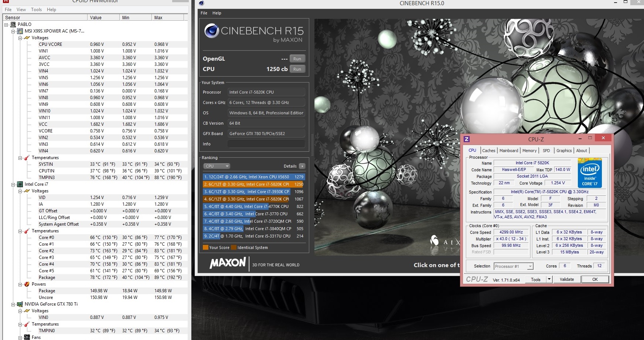Image resolution: width=644 pixels, height=340 pixels.
Task: Collapse the PABLO root tree node
Action: point(6,25)
